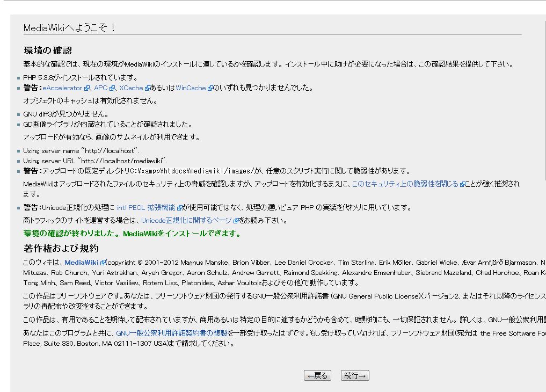Viewport: 546px width, 392px height.
Task: Click the external-link icon after Unicode正規化に関するページ
Action: point(236,221)
